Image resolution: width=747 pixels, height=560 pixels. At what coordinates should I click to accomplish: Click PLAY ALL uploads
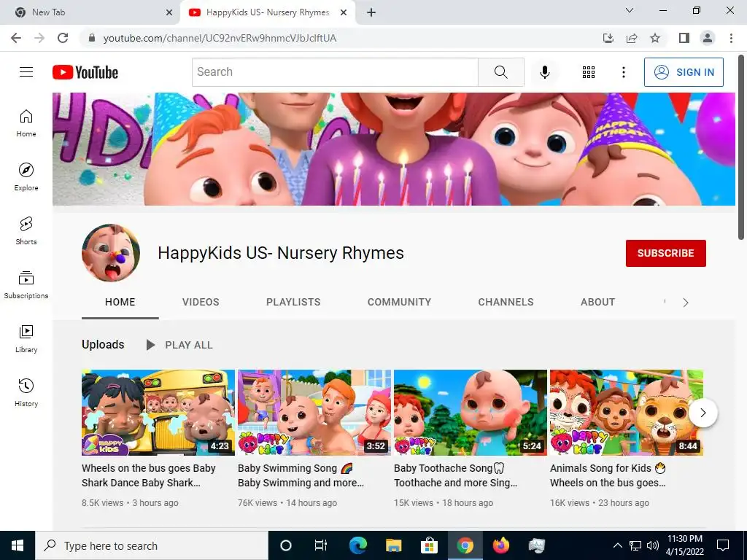point(179,345)
